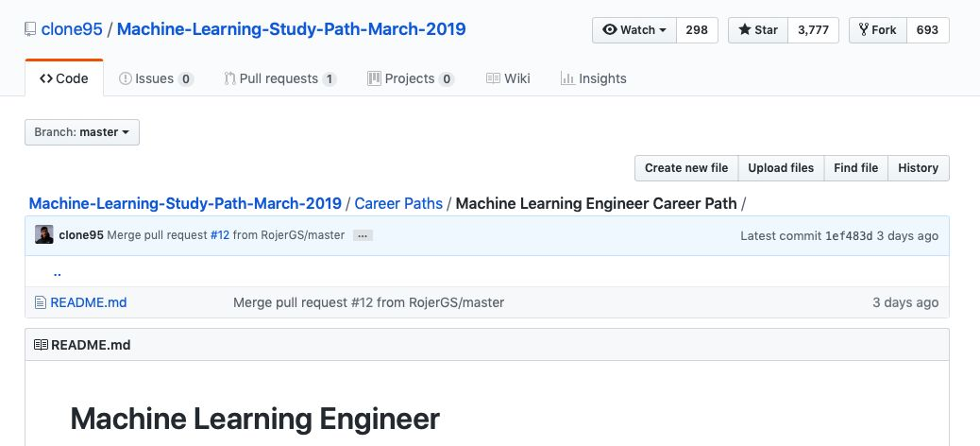
Task: Open latest commit hash 1ef483d
Action: pyautogui.click(x=849, y=236)
